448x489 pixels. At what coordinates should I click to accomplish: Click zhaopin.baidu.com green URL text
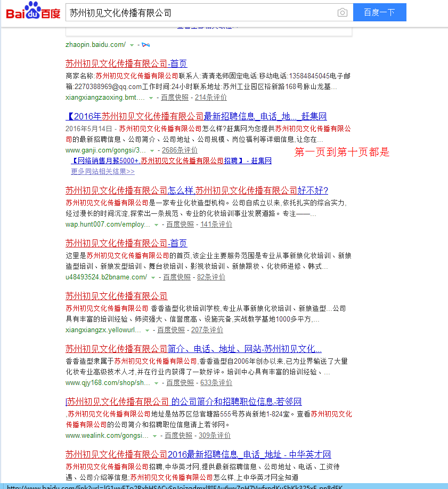click(x=96, y=45)
